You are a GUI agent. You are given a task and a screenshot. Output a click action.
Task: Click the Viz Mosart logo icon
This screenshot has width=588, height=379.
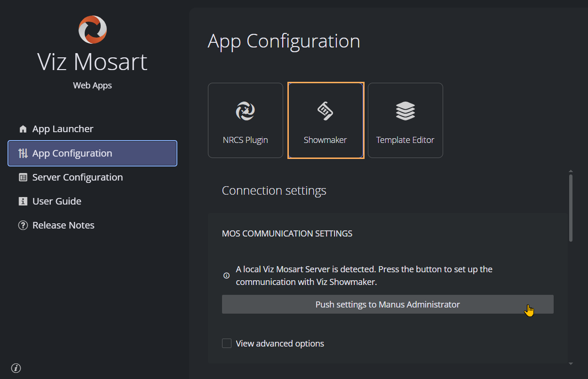pos(92,29)
